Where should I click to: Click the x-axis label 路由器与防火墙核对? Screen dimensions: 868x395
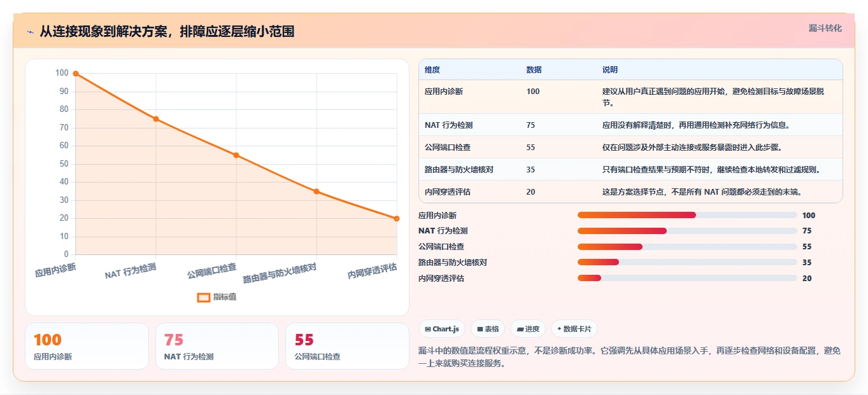[x=280, y=273]
